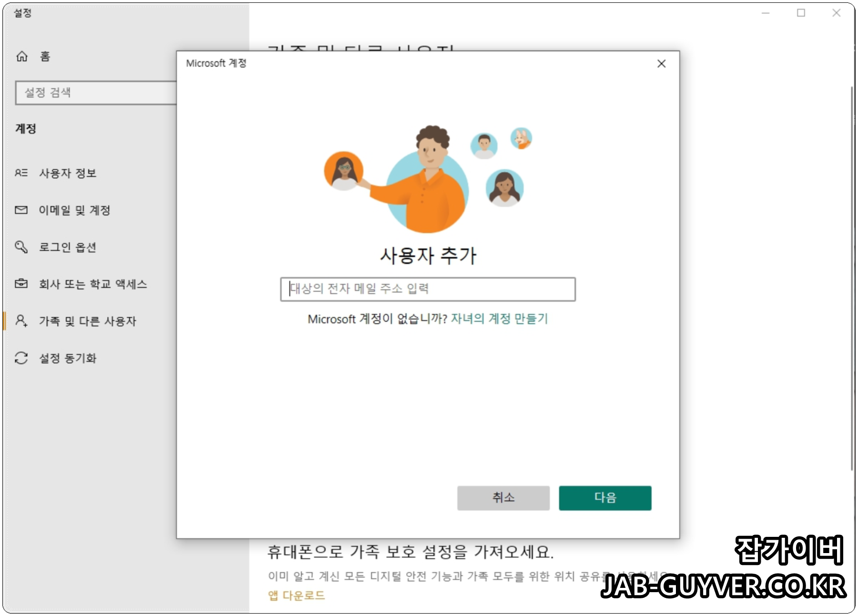Screen dimensions: 858x616
Task: Close the 설정 settings window
Action: [x=837, y=13]
